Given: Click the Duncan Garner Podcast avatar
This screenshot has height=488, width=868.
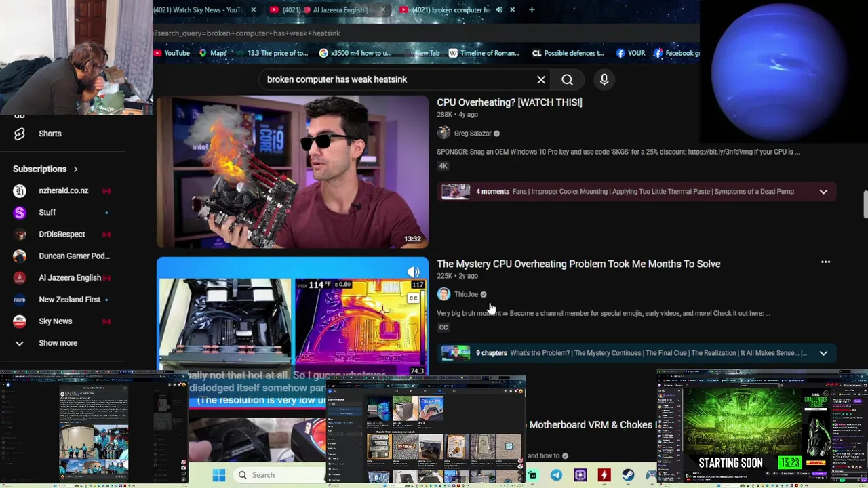Looking at the screenshot, I should click(x=20, y=256).
